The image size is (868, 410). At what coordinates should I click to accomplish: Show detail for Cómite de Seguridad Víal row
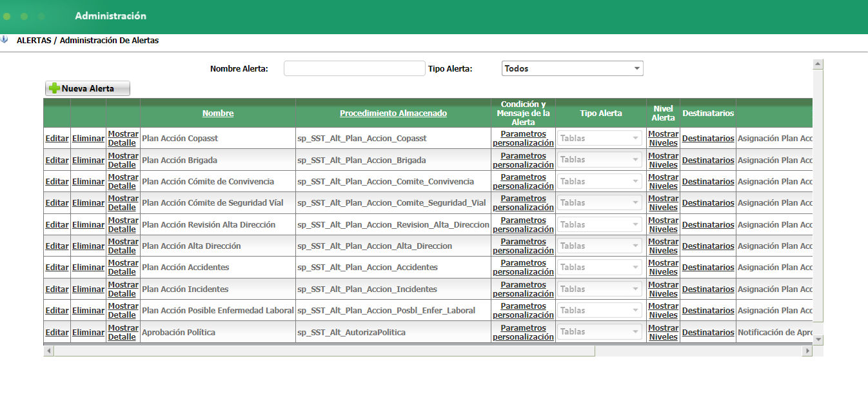tap(123, 202)
